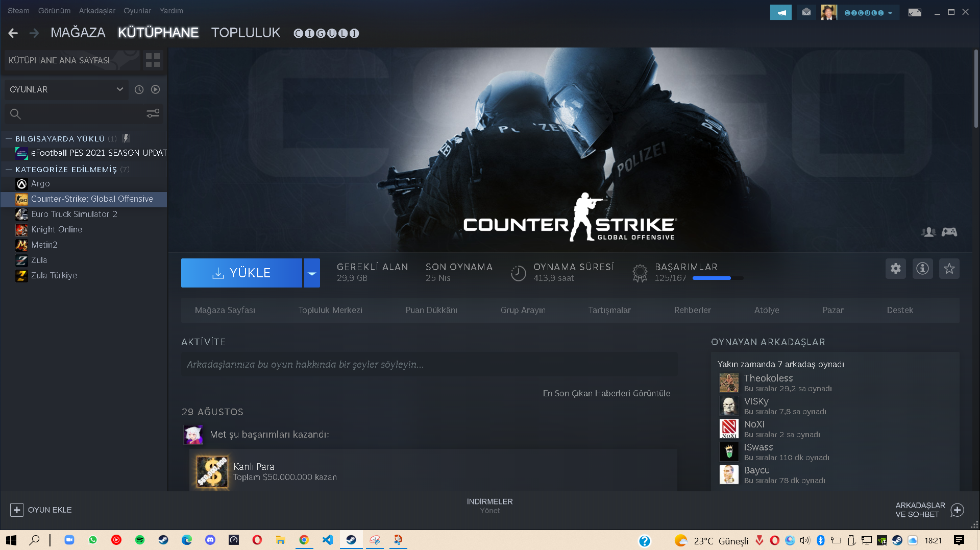Open the Topluluk Merkezi tab

point(330,310)
